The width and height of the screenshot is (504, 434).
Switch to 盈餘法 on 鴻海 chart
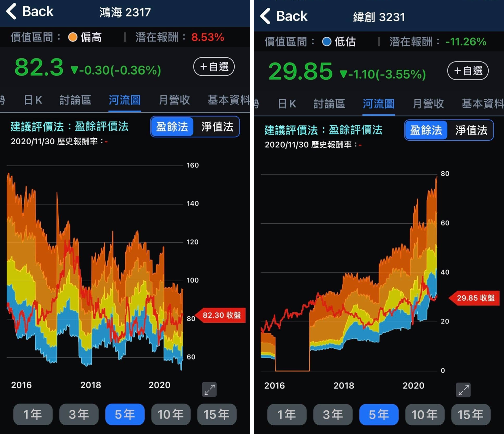point(172,127)
